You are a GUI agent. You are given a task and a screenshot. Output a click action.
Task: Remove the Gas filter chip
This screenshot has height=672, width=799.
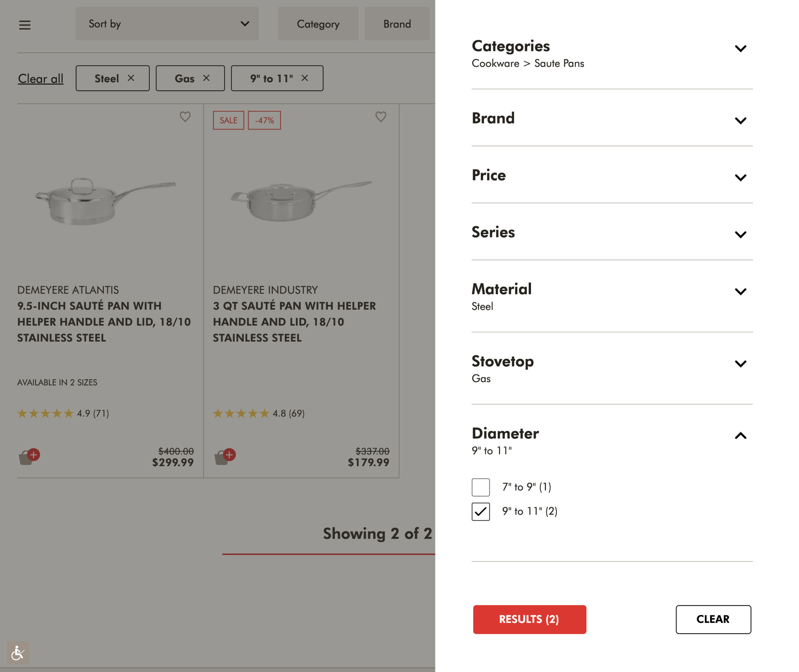coord(206,78)
